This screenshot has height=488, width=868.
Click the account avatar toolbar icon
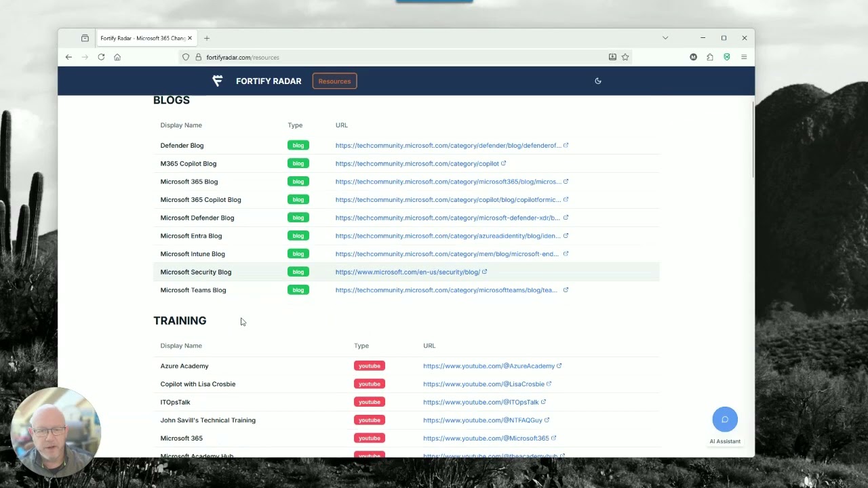click(x=693, y=57)
